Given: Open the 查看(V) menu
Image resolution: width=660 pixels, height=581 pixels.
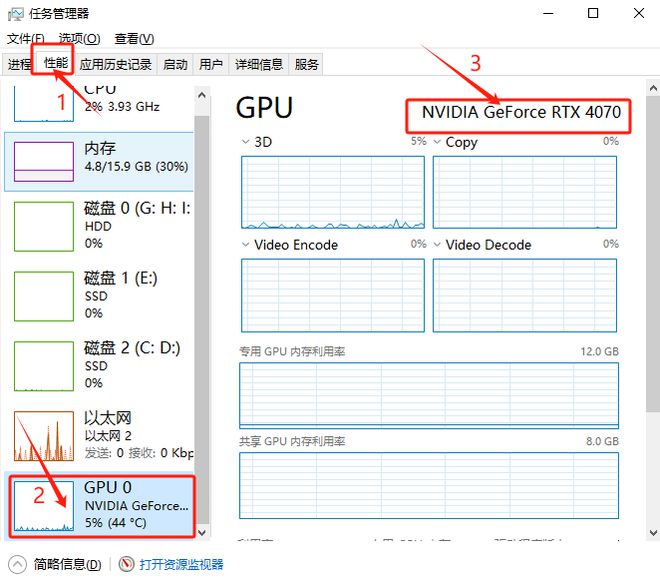Looking at the screenshot, I should [134, 39].
